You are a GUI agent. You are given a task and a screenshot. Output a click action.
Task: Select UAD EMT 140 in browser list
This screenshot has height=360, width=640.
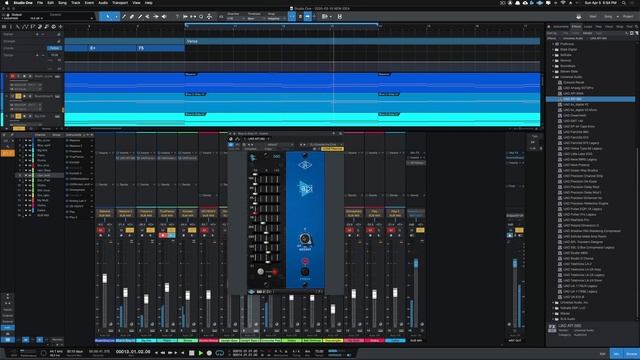point(573,121)
